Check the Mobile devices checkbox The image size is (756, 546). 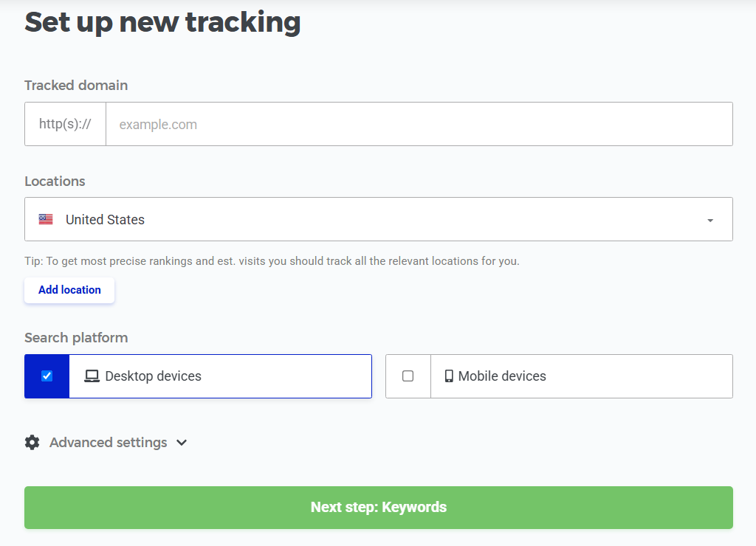408,376
